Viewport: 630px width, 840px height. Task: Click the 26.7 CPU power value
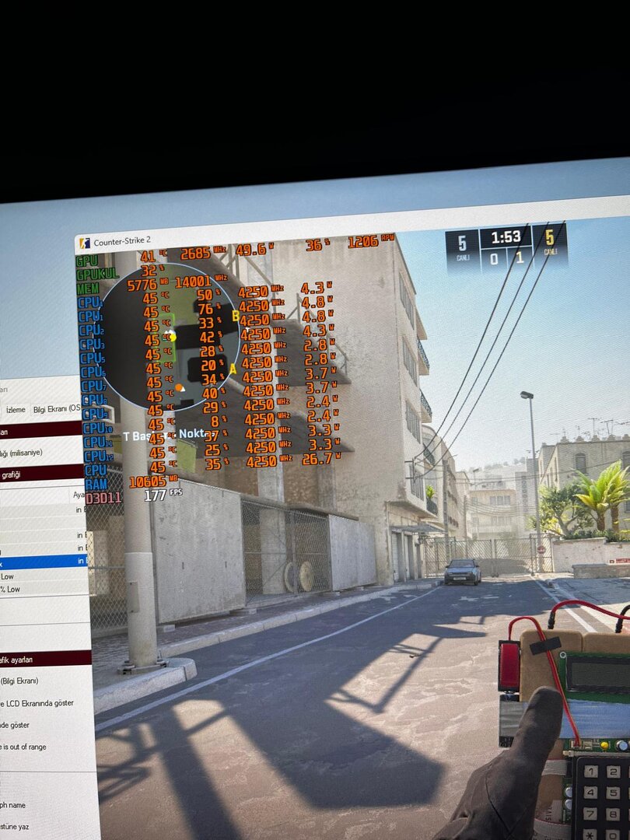point(321,459)
